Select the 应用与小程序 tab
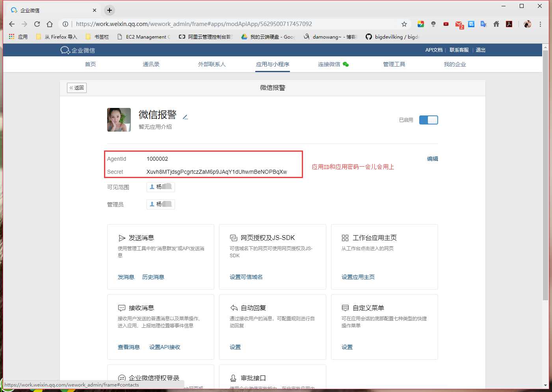This screenshot has width=552, height=392. coord(273,64)
